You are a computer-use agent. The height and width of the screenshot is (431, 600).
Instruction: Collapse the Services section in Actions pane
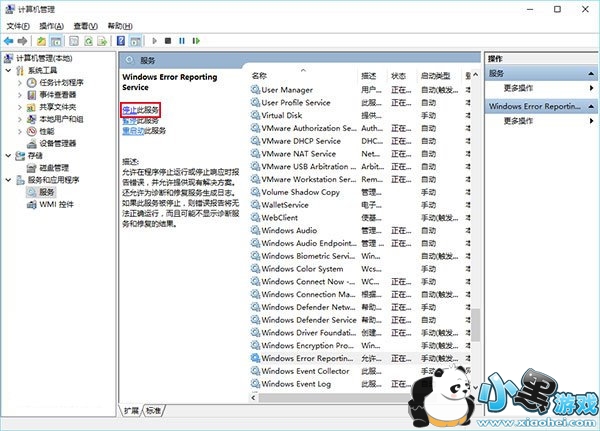[x=591, y=73]
